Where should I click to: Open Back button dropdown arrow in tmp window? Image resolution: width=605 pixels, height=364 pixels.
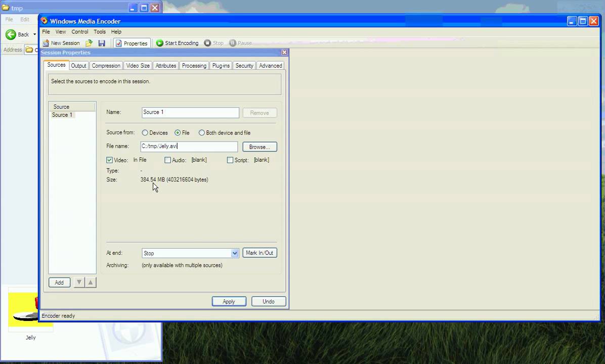click(35, 34)
